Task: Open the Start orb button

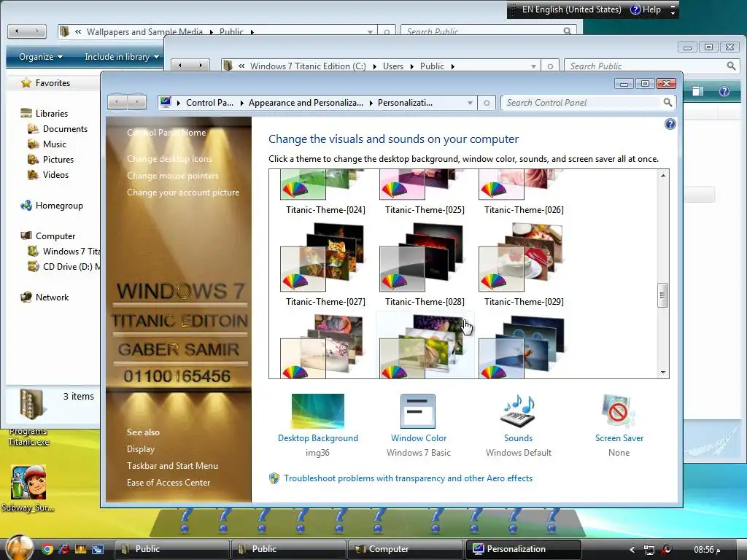Action: 19,548
